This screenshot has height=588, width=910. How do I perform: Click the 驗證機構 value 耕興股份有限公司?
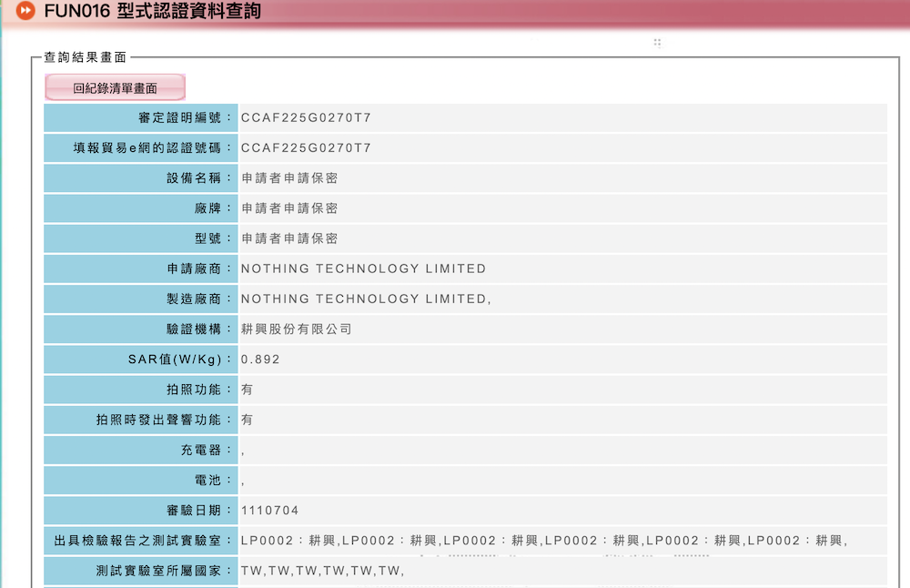296,329
